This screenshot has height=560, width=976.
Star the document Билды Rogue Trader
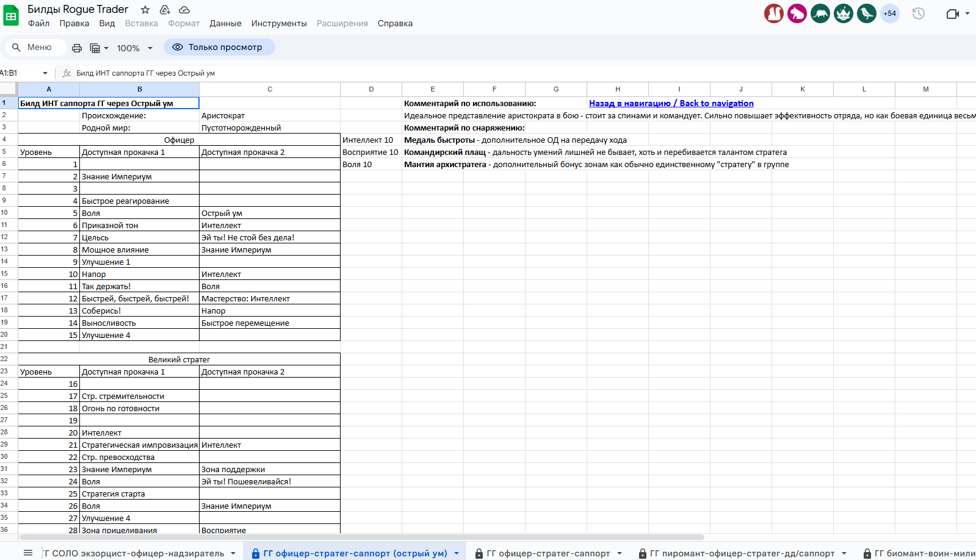point(145,10)
